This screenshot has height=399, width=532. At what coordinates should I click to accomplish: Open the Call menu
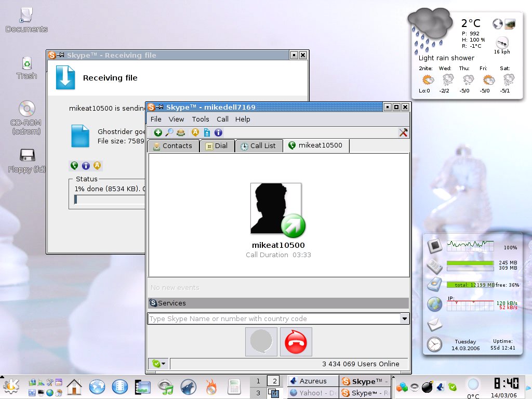(222, 119)
